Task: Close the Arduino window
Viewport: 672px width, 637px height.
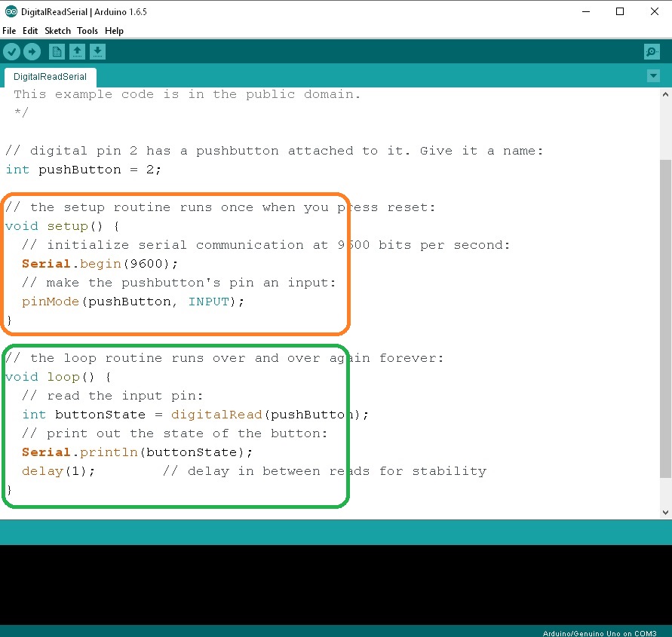Action: [655, 11]
